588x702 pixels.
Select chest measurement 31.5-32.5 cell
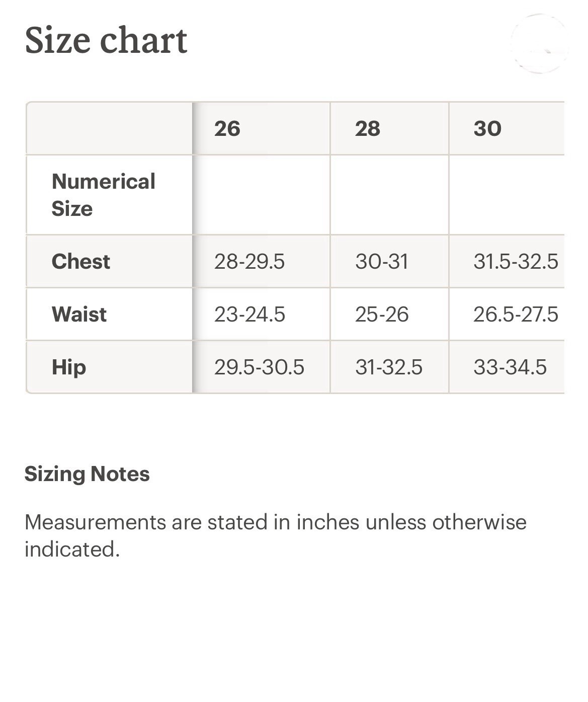(507, 262)
